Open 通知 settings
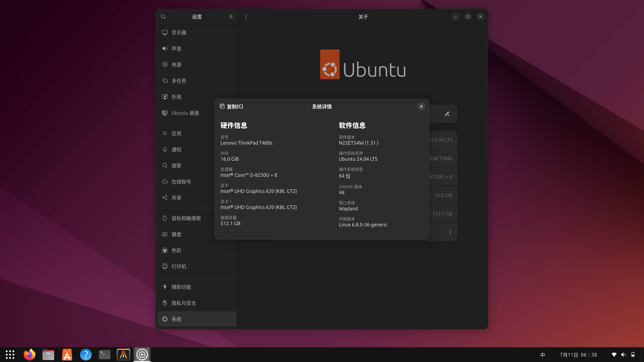The image size is (644, 362). pyautogui.click(x=186, y=149)
